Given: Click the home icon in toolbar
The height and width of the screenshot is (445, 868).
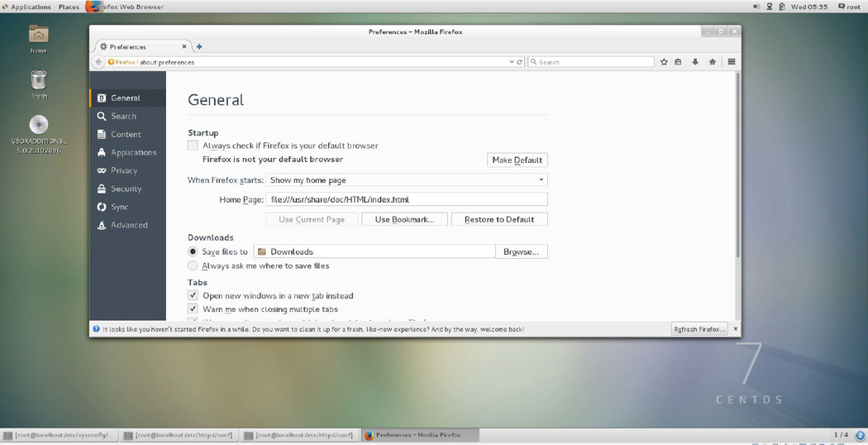Looking at the screenshot, I should coord(713,62).
